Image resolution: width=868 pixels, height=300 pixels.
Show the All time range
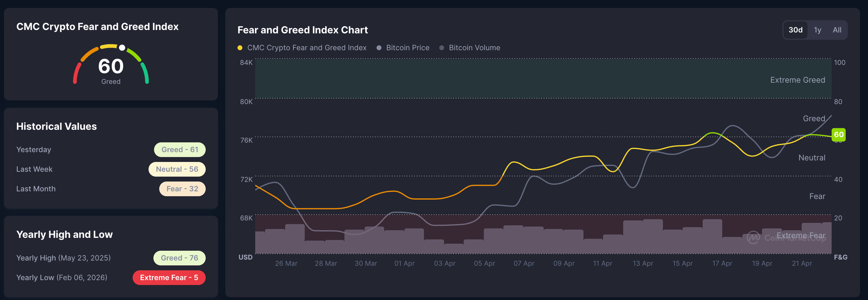coord(837,30)
